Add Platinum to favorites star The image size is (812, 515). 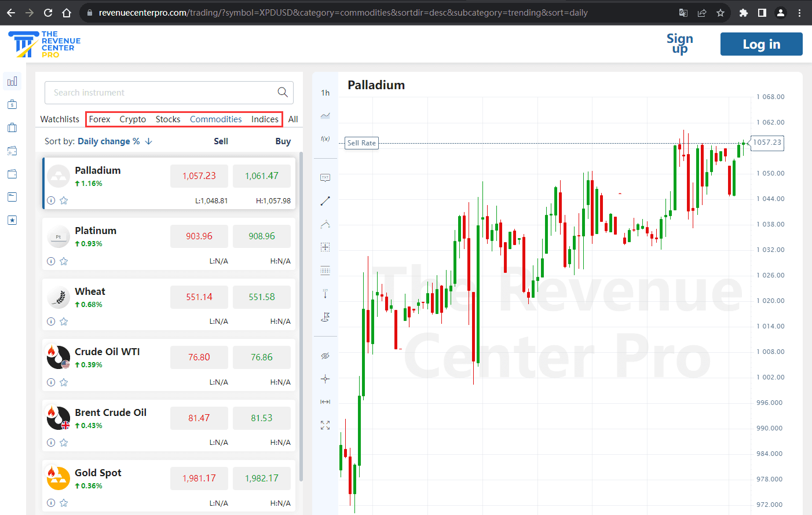pos(64,261)
